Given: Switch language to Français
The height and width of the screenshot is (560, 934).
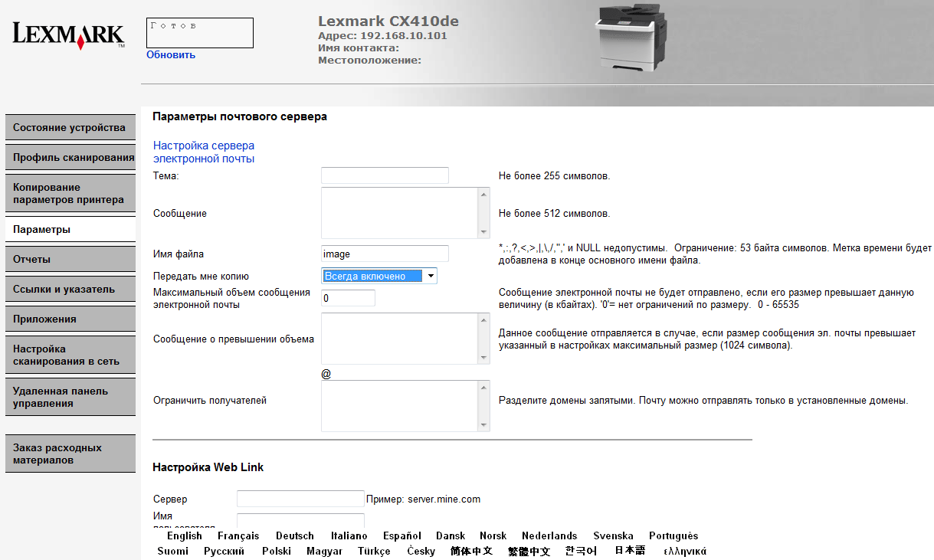Looking at the screenshot, I should 238,536.
